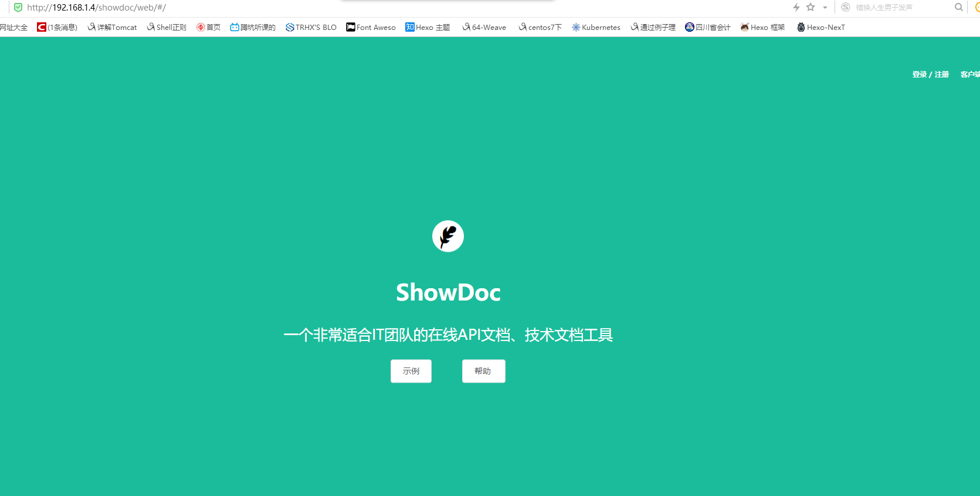Viewport: 980px width, 496px height.
Task: Open the 64-Weave bookmark
Action: pos(484,27)
